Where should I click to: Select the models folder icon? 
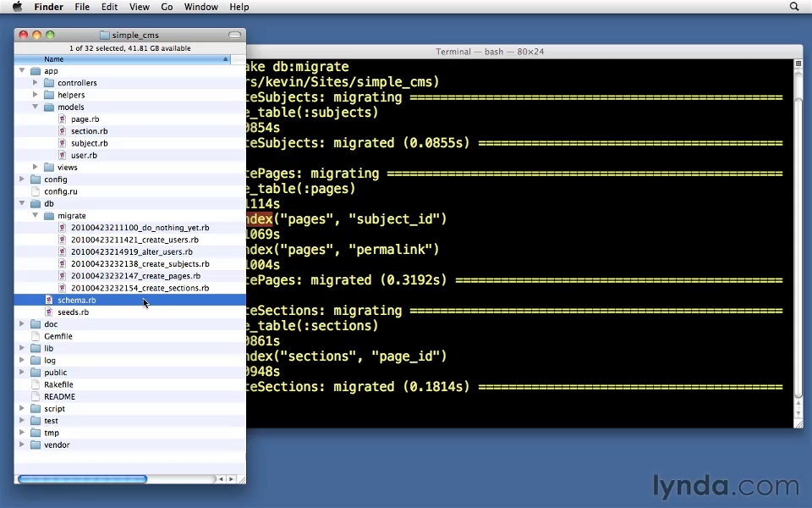coord(49,108)
